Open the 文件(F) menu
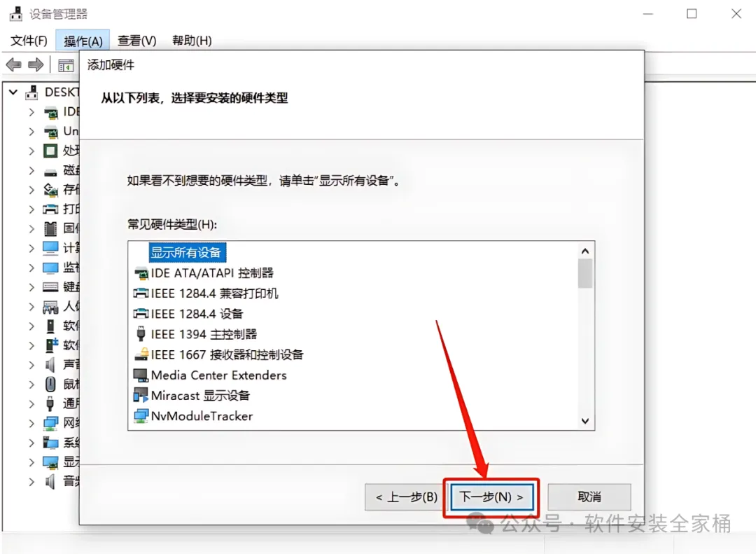This screenshot has width=756, height=554. [29, 41]
